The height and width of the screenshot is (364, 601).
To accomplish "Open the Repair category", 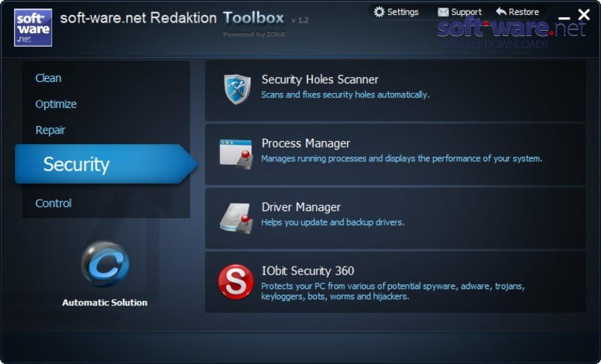I will 50,130.
